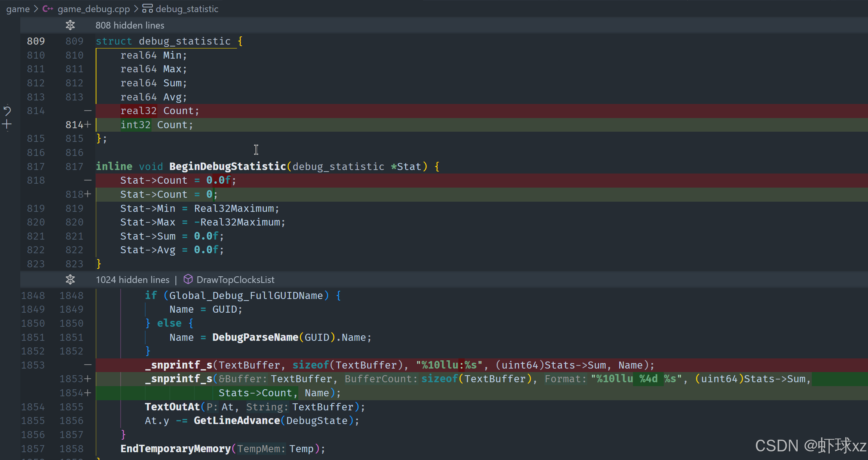
Task: Click line number 809 in the original gutter
Action: click(36, 41)
